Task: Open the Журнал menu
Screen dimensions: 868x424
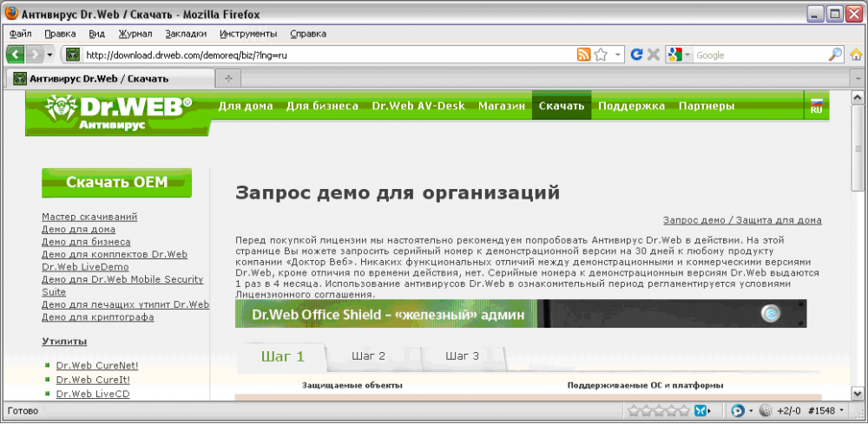Action: point(135,34)
